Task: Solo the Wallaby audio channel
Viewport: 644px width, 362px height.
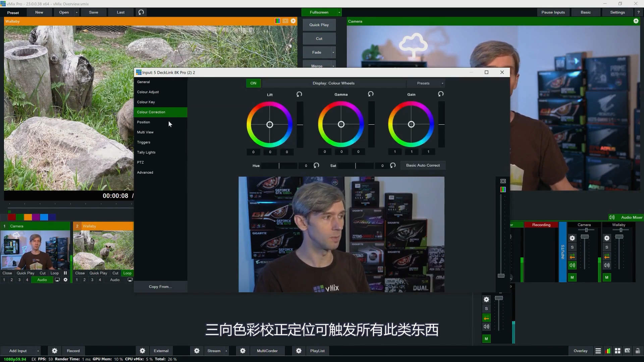Action: point(607,247)
